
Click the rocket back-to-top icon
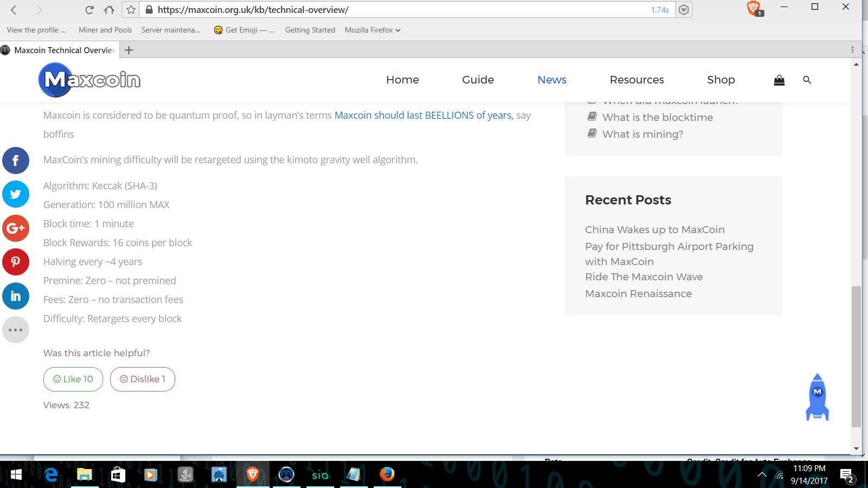[818, 397]
